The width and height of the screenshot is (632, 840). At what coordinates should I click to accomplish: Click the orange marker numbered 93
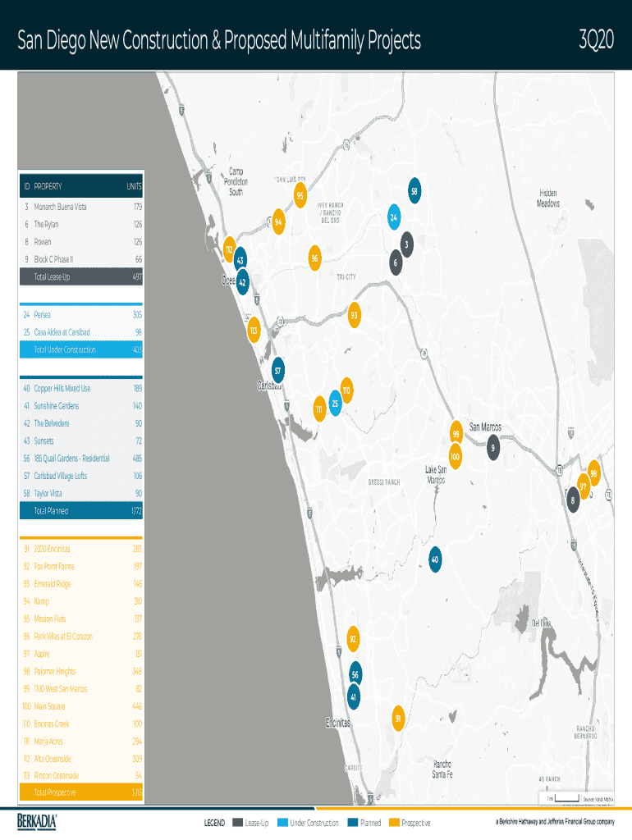pyautogui.click(x=354, y=315)
